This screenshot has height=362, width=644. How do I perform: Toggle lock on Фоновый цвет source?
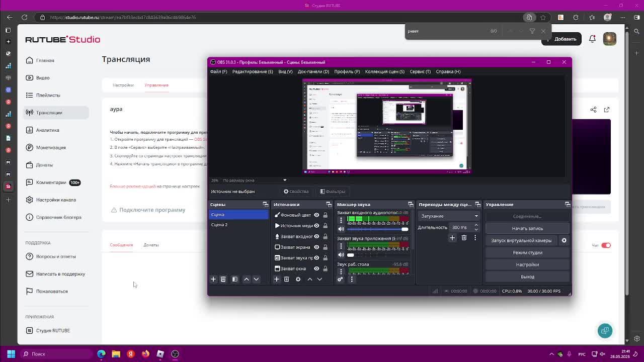click(x=325, y=215)
